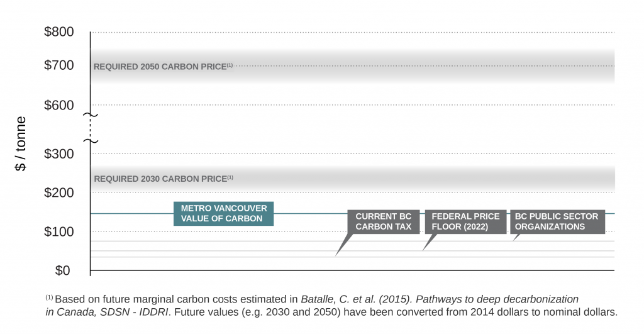Click the $700 axis label
Image resolution: width=644 pixels, height=334 pixels.
coord(59,65)
